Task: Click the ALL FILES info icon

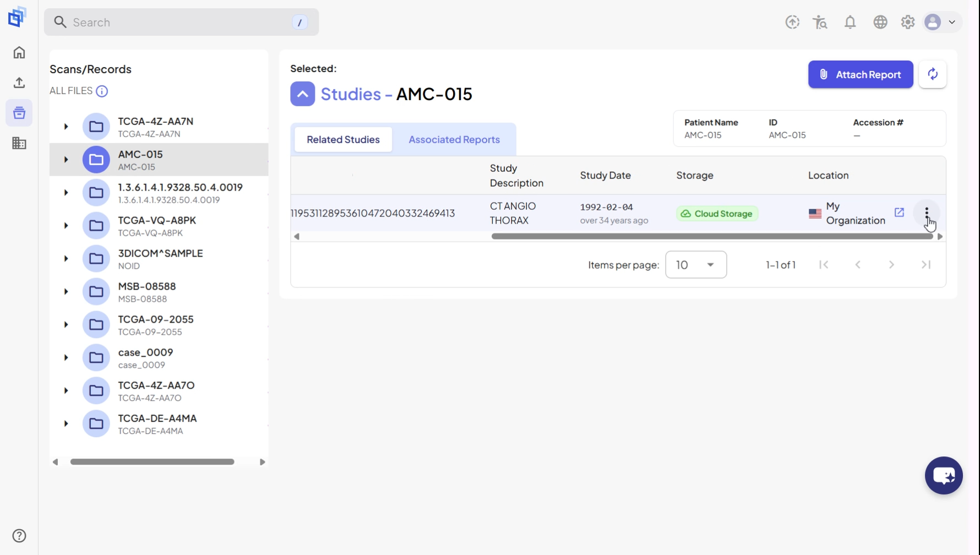Action: [102, 91]
